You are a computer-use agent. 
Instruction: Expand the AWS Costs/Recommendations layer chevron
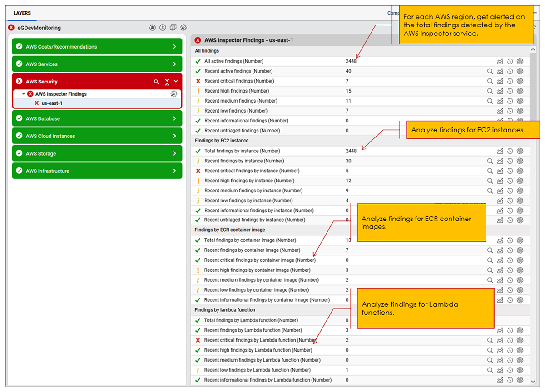point(174,47)
